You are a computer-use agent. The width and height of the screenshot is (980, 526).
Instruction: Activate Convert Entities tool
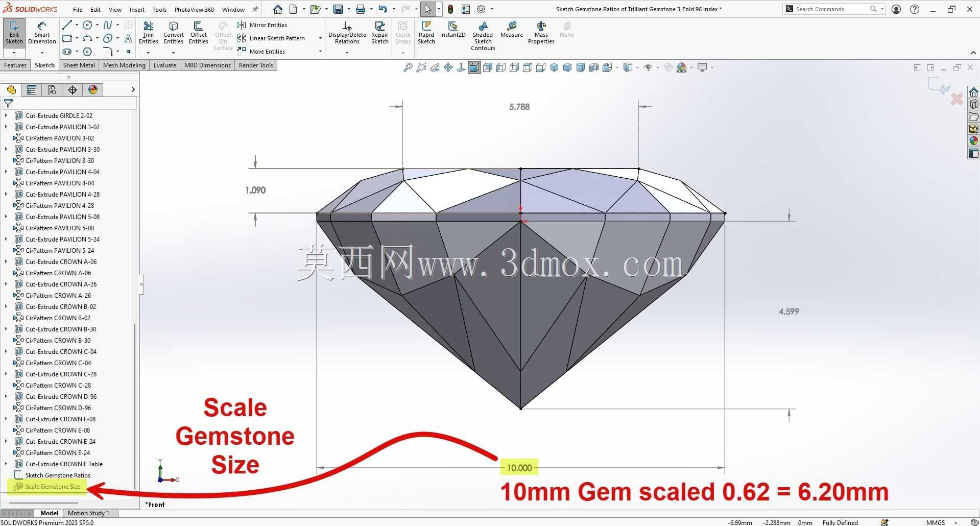[x=174, y=33]
